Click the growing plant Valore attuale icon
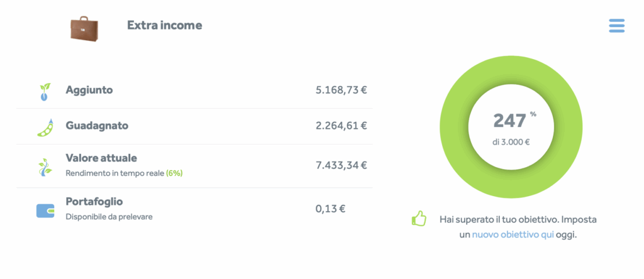 coord(44,167)
